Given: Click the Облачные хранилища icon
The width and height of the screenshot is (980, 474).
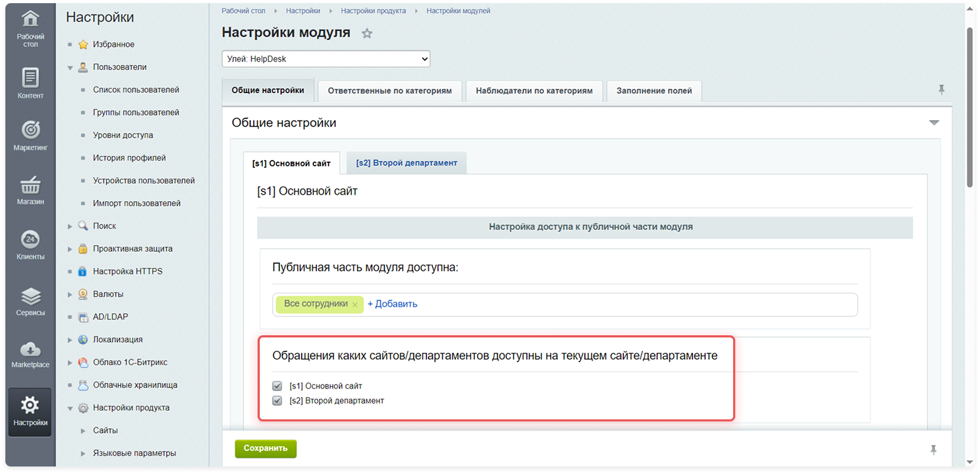Looking at the screenshot, I should point(83,385).
